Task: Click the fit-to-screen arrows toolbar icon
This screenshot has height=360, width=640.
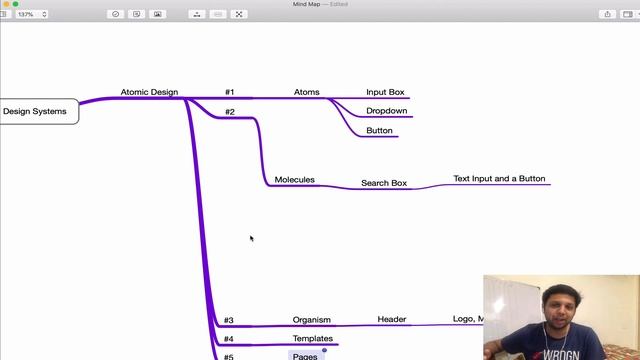Action: pos(239,14)
